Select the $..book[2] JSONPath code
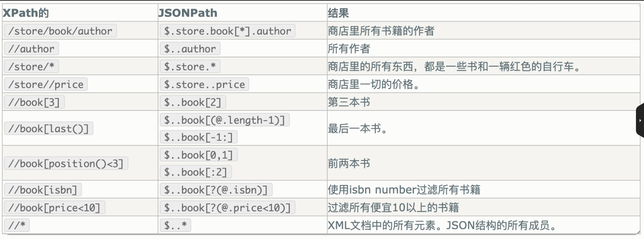This screenshot has width=644, height=239. click(193, 102)
